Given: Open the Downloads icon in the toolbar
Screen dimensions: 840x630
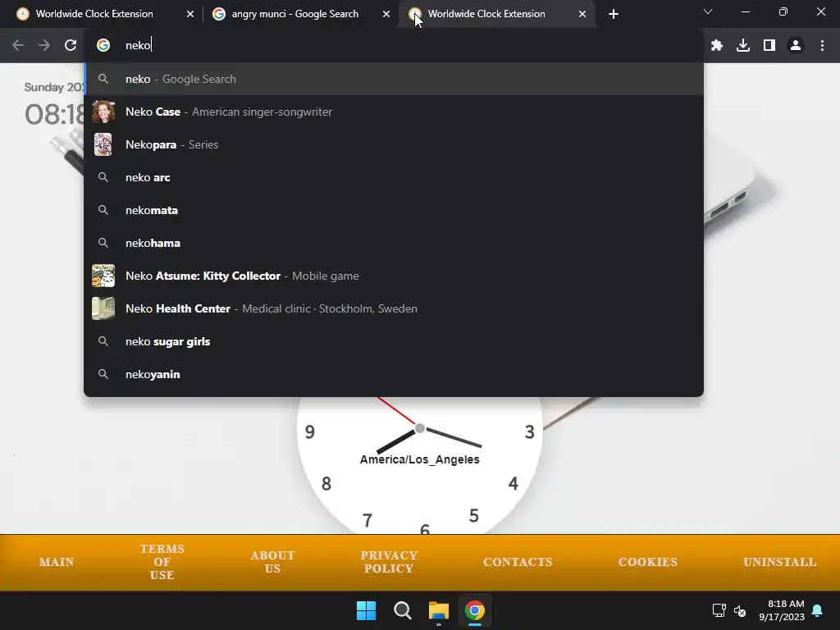Looking at the screenshot, I should pos(743,46).
